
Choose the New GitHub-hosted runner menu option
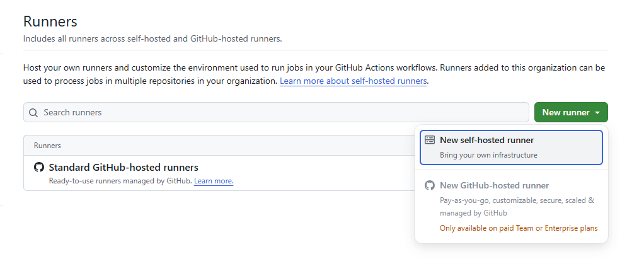coord(511,207)
